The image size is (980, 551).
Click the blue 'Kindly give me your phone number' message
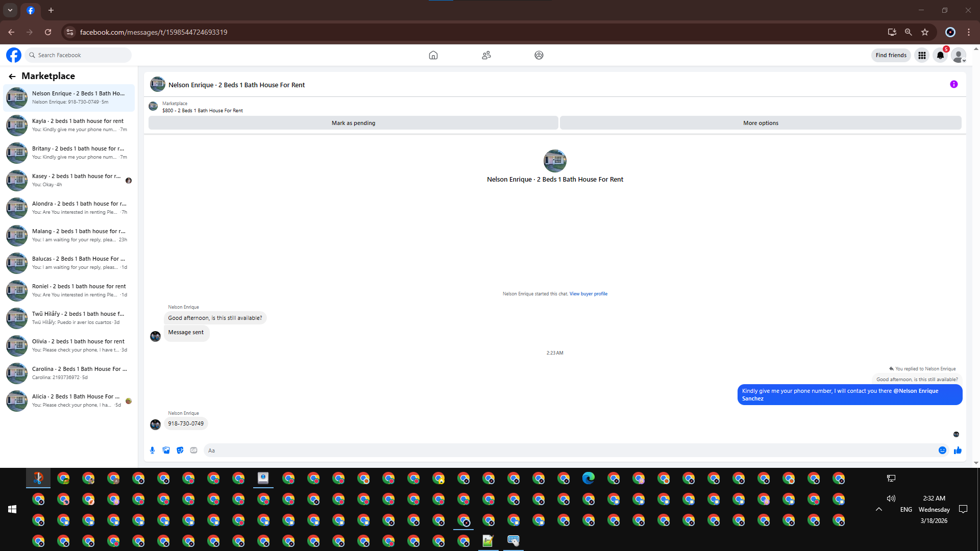pyautogui.click(x=850, y=395)
